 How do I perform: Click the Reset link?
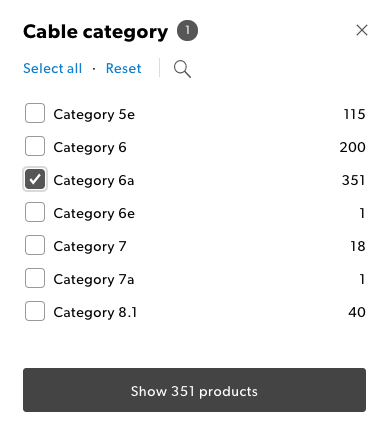(124, 68)
